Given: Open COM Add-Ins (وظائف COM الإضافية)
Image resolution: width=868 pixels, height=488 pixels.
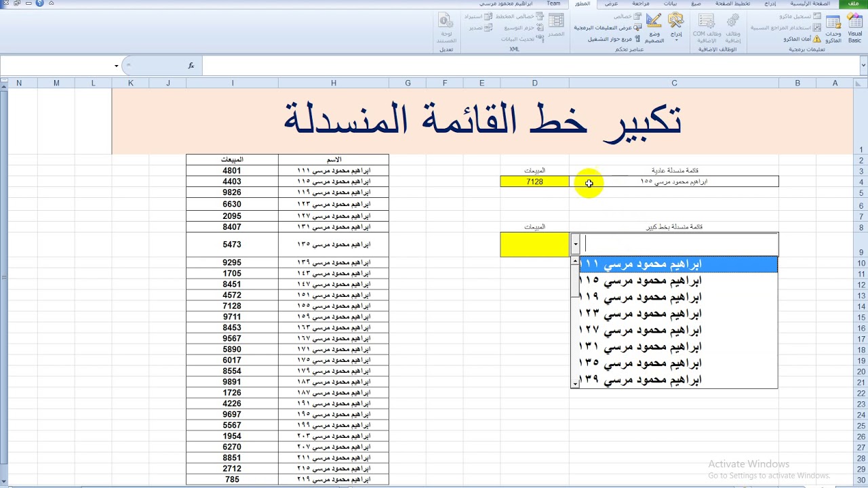Looking at the screenshot, I should pyautogui.click(x=707, y=27).
